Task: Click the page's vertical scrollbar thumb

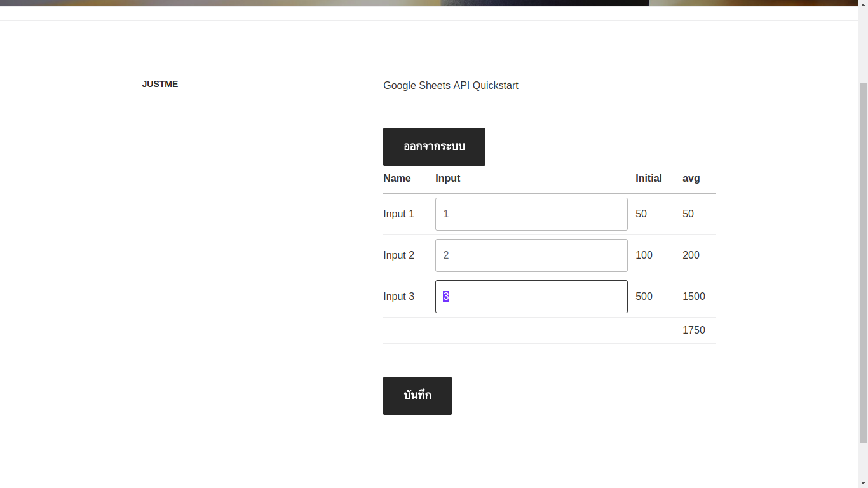Action: (x=863, y=262)
